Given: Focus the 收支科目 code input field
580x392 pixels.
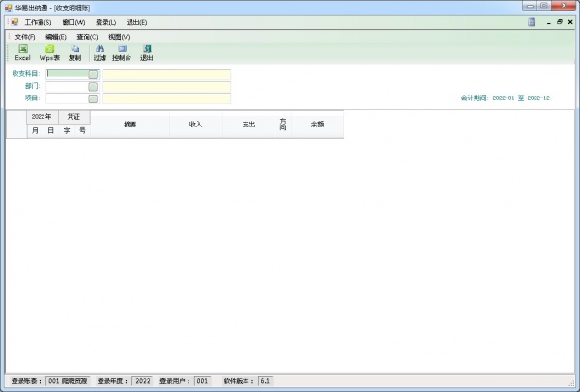Looking at the screenshot, I should click(68, 74).
